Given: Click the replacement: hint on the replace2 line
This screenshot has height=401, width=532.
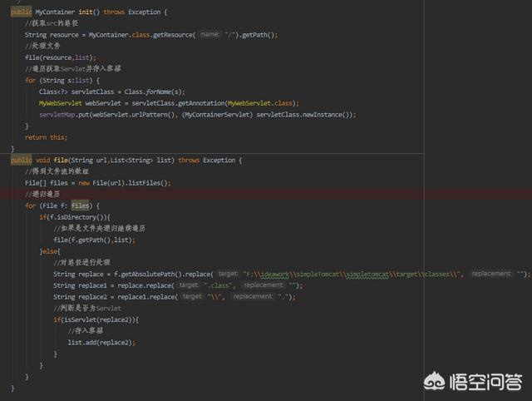Looking at the screenshot, I should tap(253, 297).
